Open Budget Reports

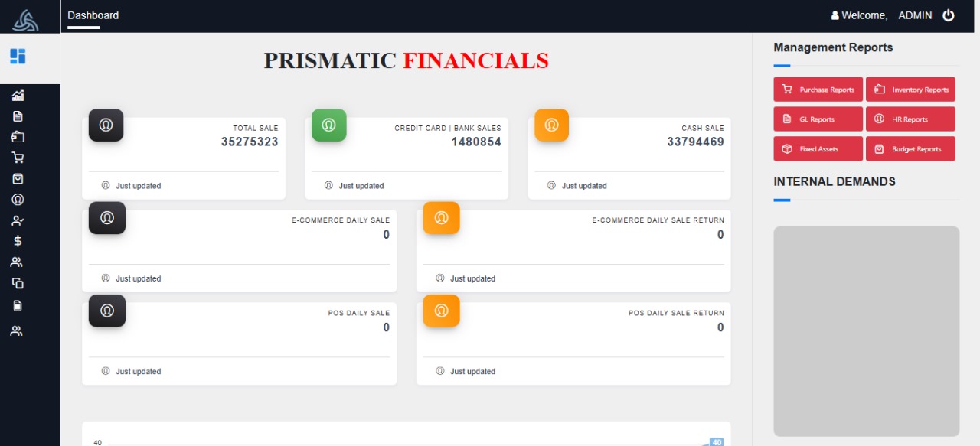point(911,149)
